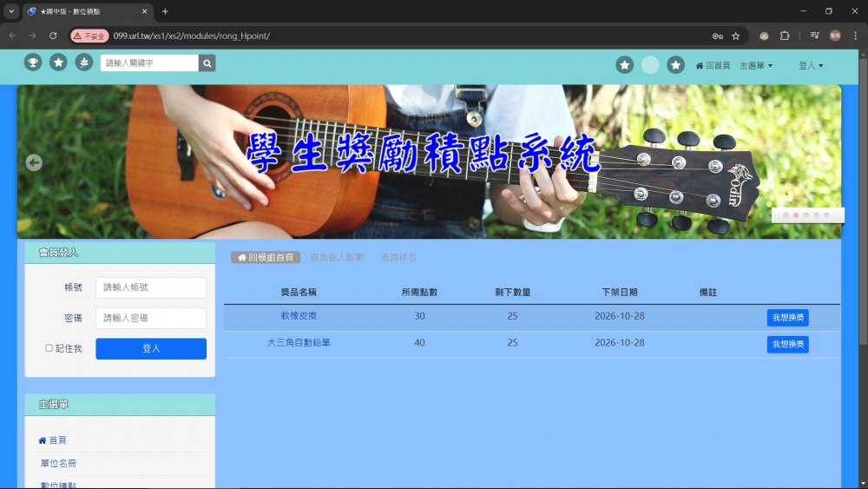Viewport: 868px width, 489px height.
Task: Select the second banner carousel dot
Action: click(796, 215)
